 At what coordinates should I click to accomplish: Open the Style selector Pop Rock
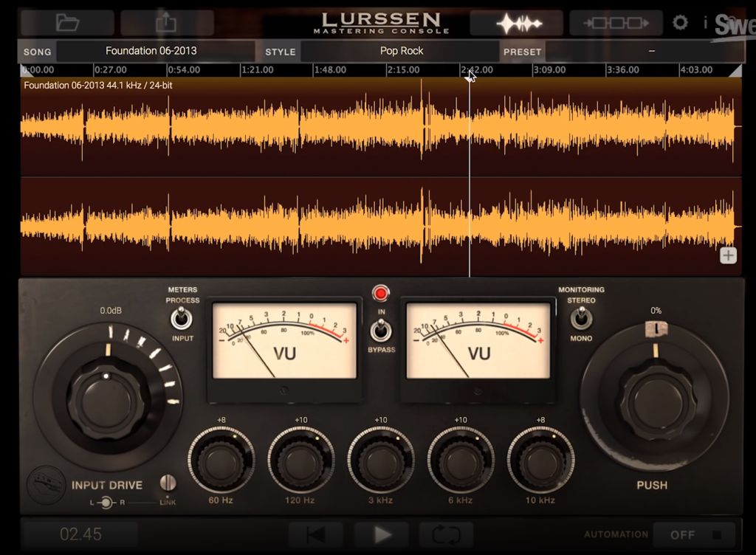pos(400,51)
